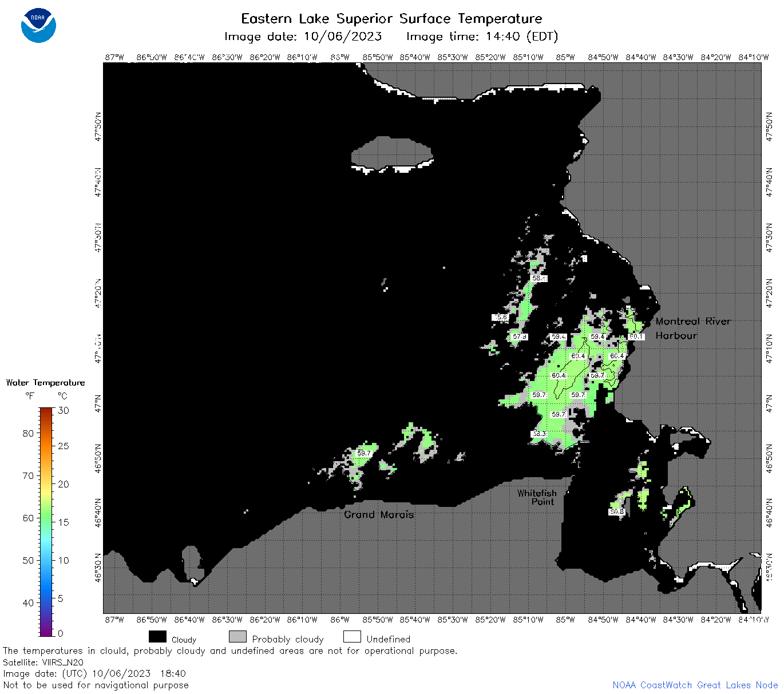Image resolution: width=784 pixels, height=694 pixels.
Task: Click the 85°W label on bottom axis
Action: (x=565, y=619)
